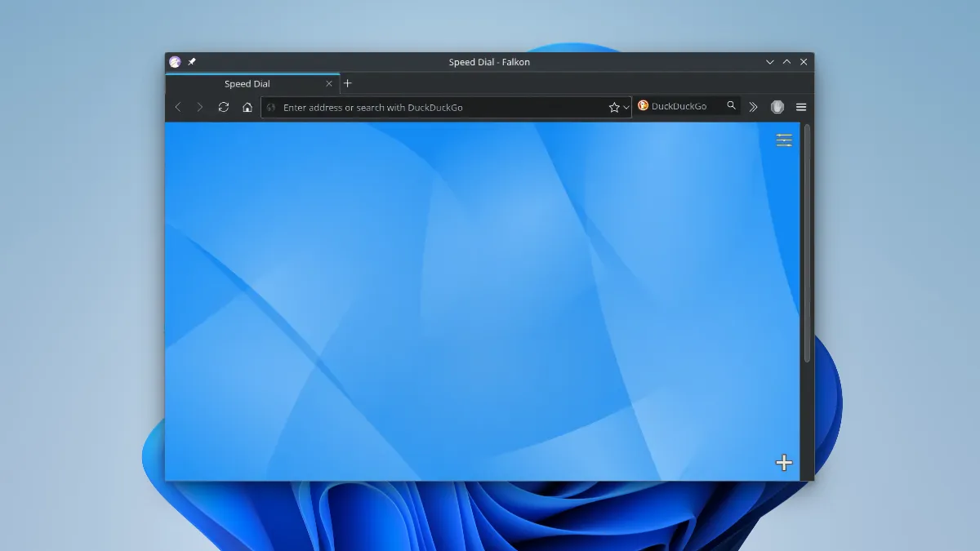The height and width of the screenshot is (551, 980).
Task: Click the site info globe icon
Action: 272,107
